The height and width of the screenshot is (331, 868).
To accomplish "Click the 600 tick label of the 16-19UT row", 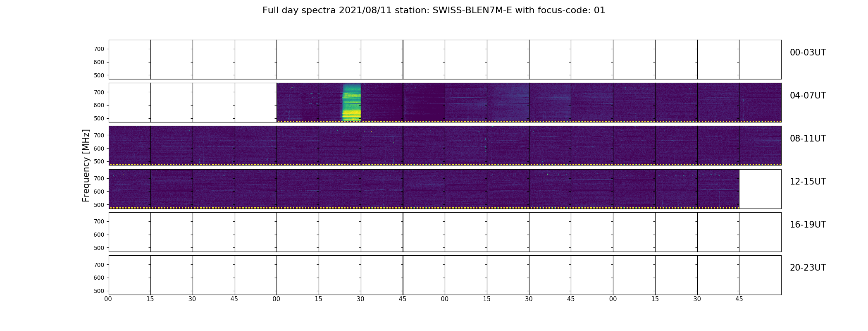I will pyautogui.click(x=99, y=235).
